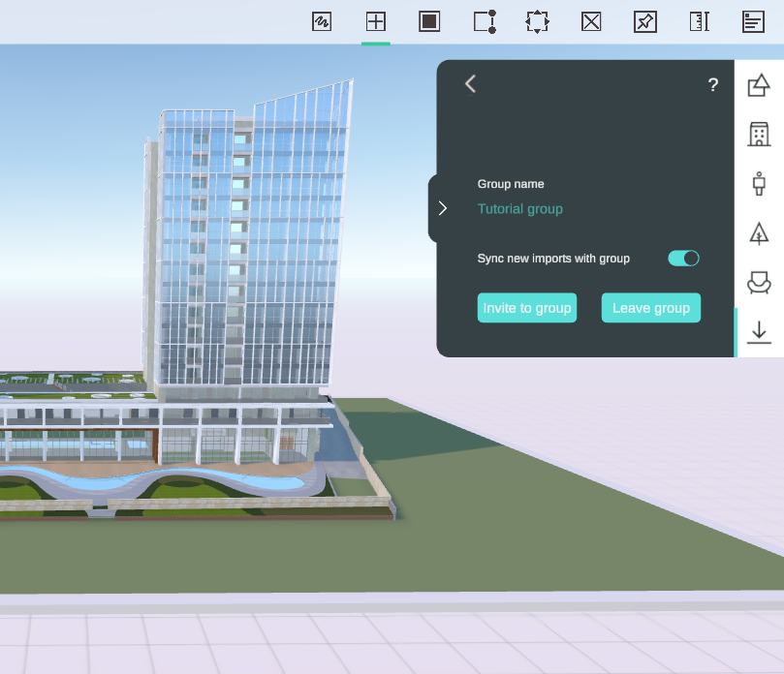Collapse the Tutorial group panel
This screenshot has width=784, height=674.
(443, 207)
